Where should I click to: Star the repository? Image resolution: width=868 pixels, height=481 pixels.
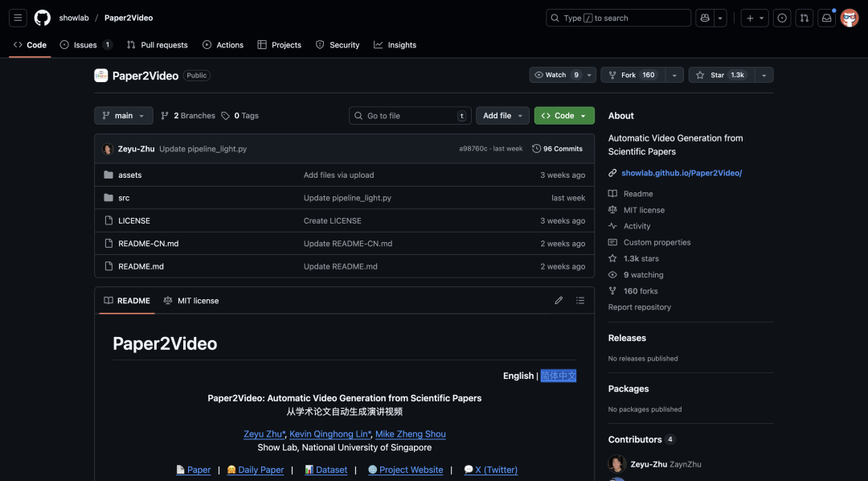coord(721,75)
